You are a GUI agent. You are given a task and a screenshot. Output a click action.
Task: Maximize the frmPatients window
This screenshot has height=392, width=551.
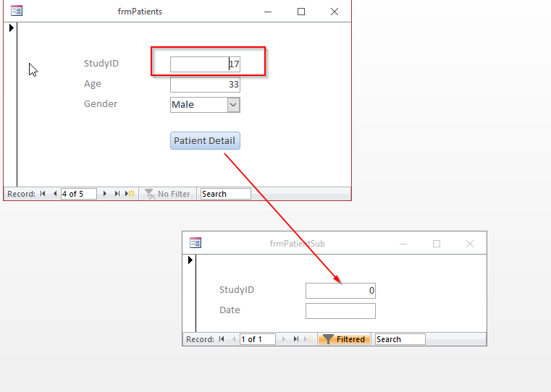(301, 12)
